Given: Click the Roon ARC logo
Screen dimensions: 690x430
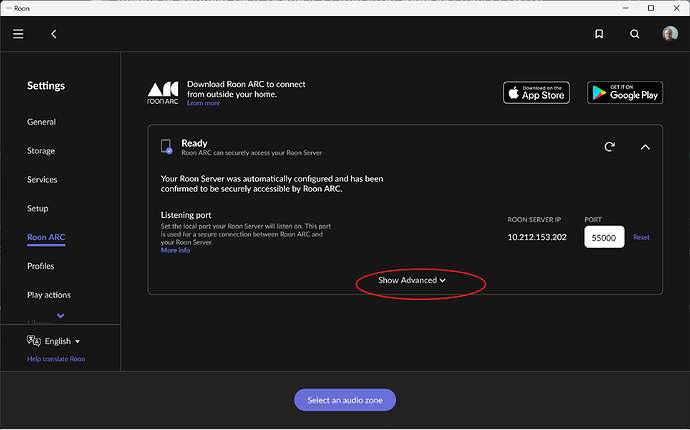Looking at the screenshot, I should [x=163, y=93].
